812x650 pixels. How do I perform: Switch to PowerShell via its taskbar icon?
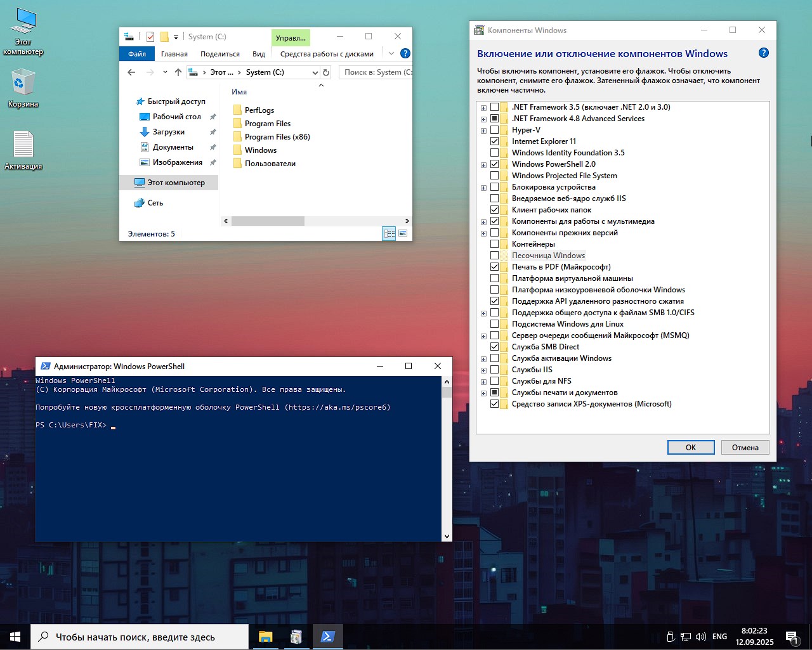point(327,637)
